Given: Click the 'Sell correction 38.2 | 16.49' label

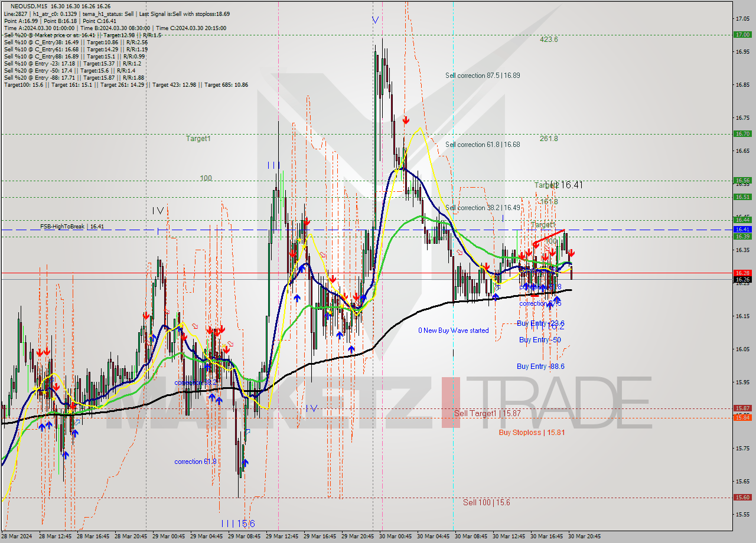Looking at the screenshot, I should click(483, 208).
